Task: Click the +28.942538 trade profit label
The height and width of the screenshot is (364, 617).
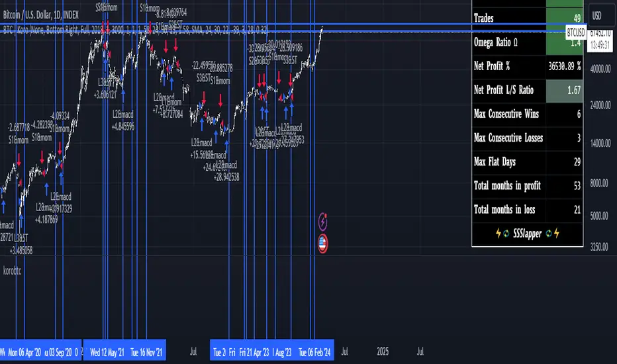Action: tap(226, 177)
